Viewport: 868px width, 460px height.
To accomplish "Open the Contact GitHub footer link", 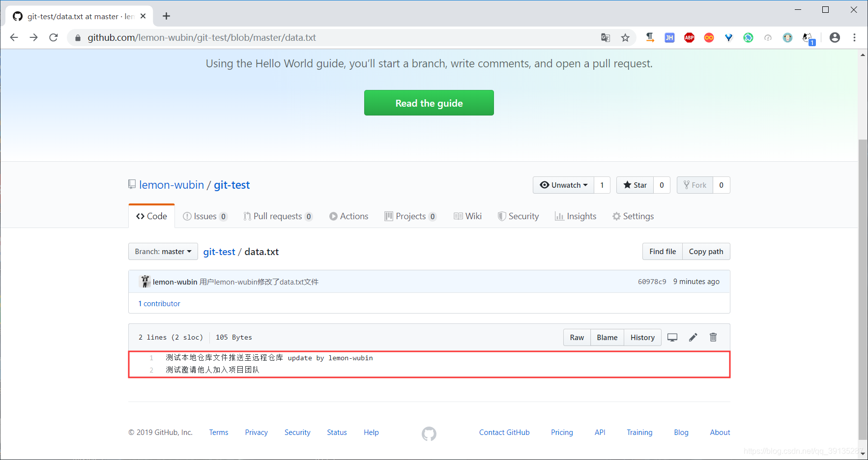I will tap(504, 432).
